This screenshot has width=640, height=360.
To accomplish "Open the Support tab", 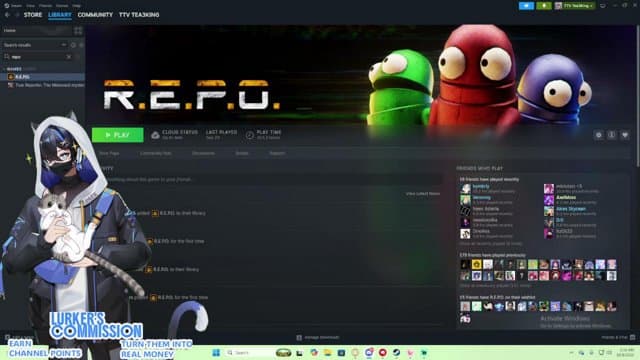I will [277, 153].
